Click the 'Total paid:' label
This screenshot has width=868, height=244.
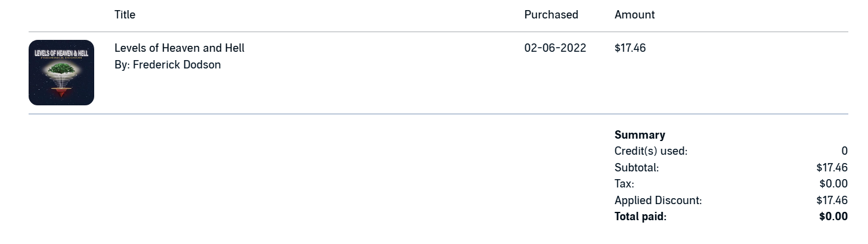(x=640, y=217)
